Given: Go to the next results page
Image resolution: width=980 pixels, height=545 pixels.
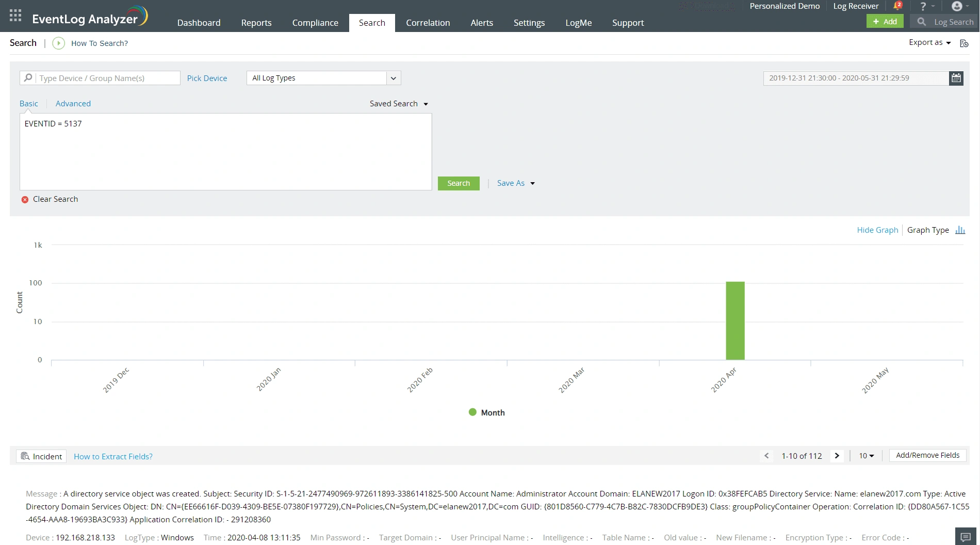Looking at the screenshot, I should coord(837,456).
